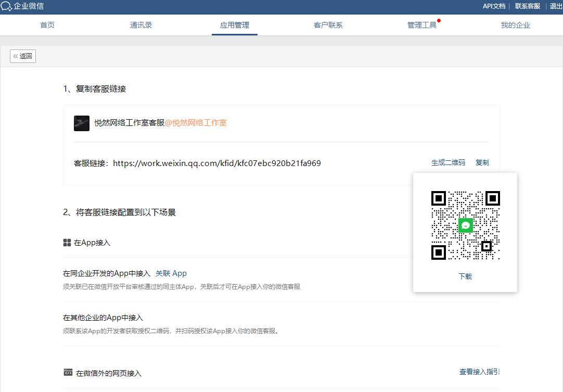Click 退出 to log out
Viewport: 563px width, 392px height.
[556, 6]
